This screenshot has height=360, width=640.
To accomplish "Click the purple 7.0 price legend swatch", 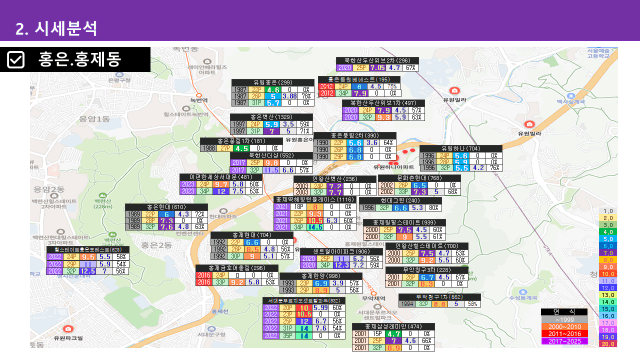I will click(608, 253).
